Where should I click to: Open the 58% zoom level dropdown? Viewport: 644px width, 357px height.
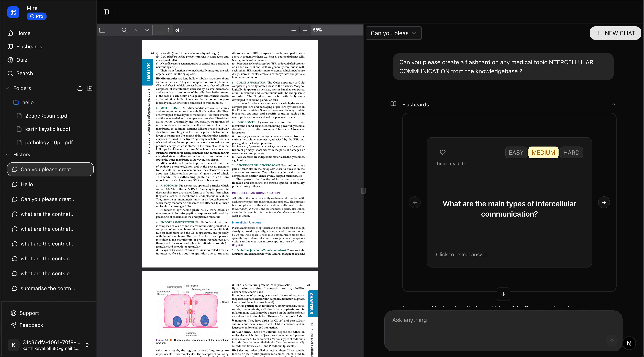point(336,30)
